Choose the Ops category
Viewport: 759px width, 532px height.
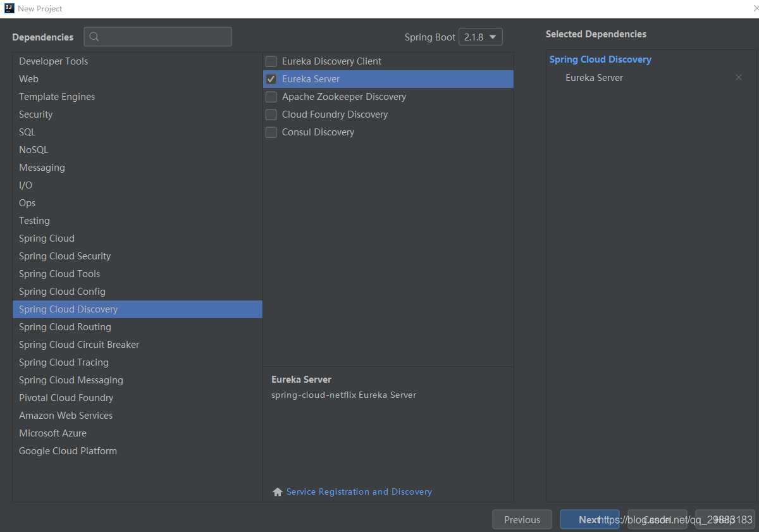[x=137, y=203]
